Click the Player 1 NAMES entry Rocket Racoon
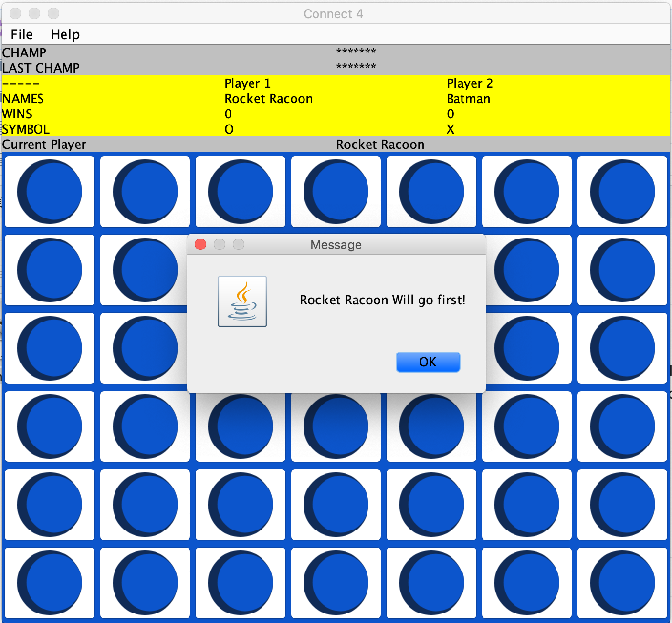Screen dimensions: 672x623 pyautogui.click(x=268, y=99)
